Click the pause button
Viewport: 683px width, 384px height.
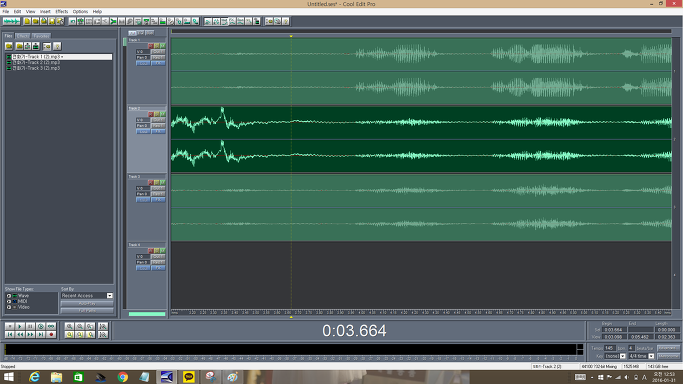30,326
